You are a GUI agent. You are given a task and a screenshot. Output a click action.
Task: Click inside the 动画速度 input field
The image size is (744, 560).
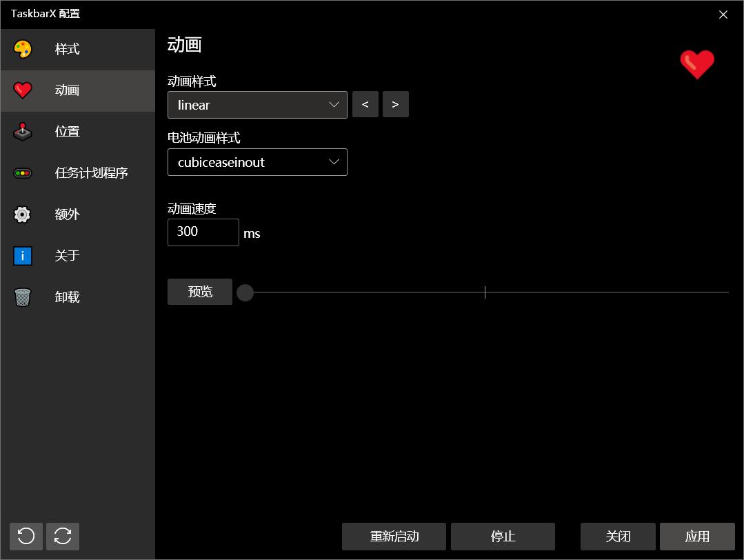coord(203,232)
